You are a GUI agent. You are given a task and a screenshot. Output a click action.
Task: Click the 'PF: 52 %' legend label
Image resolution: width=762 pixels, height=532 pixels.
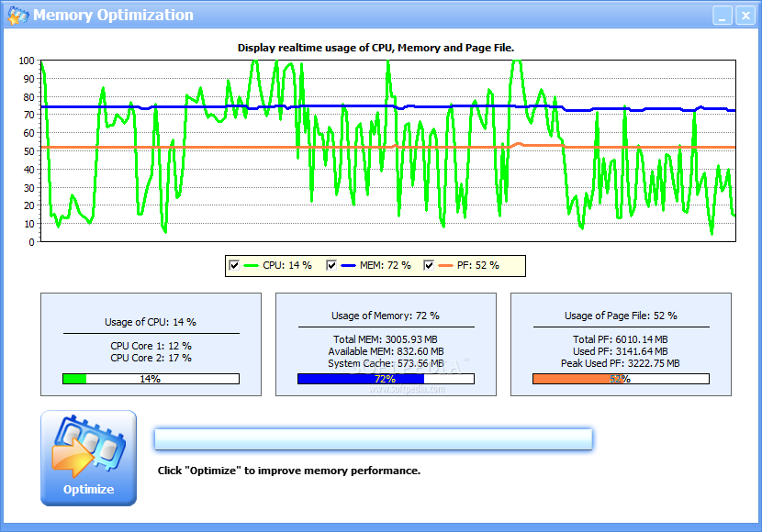click(x=478, y=265)
